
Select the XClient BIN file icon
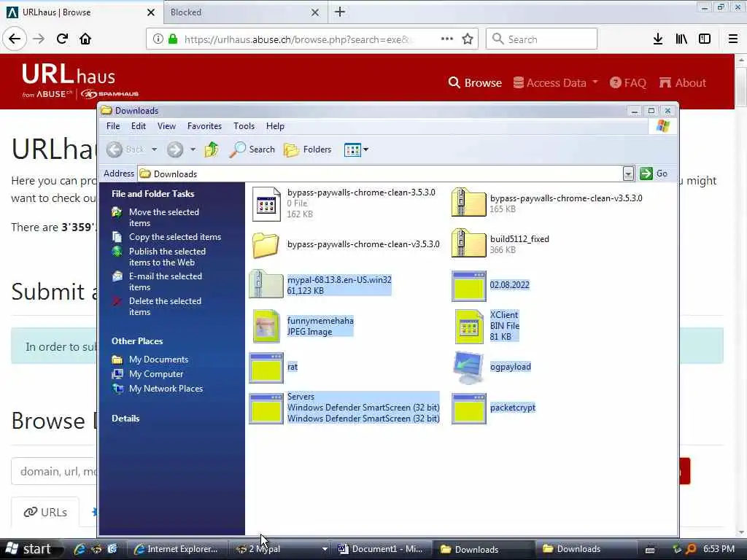(469, 326)
